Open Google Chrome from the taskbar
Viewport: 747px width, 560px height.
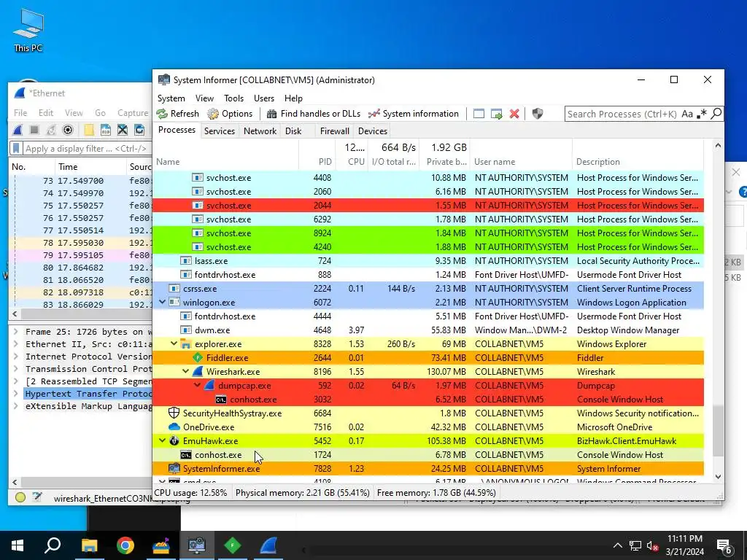125,545
